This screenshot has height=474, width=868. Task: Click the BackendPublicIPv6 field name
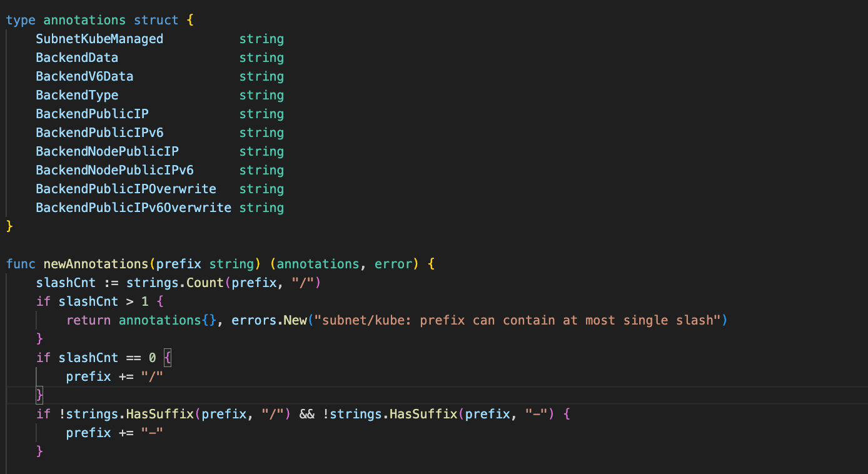click(99, 133)
